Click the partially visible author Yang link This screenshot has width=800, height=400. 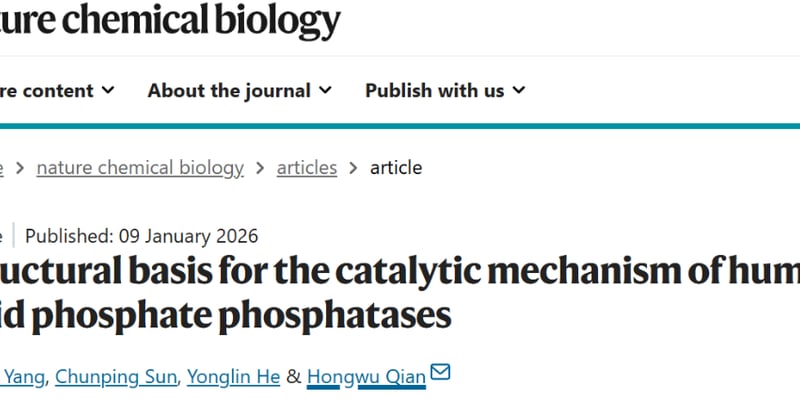[x=20, y=376]
